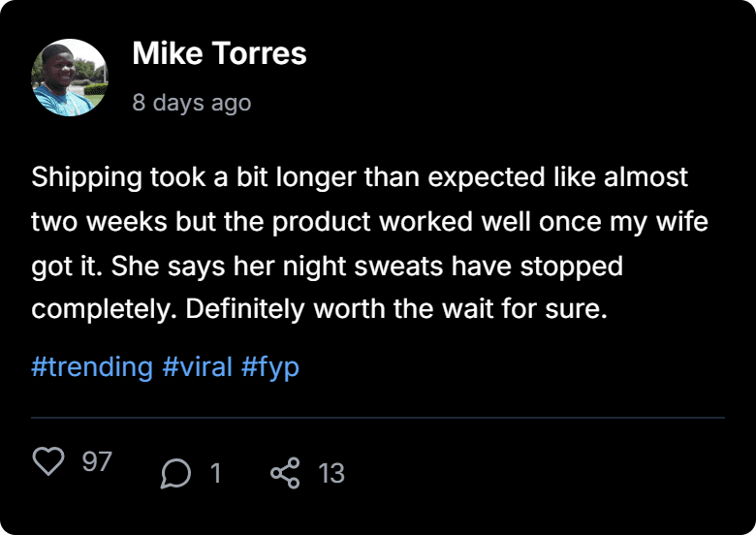Click the divider line above the reactions
756x535 pixels.
[378, 418]
